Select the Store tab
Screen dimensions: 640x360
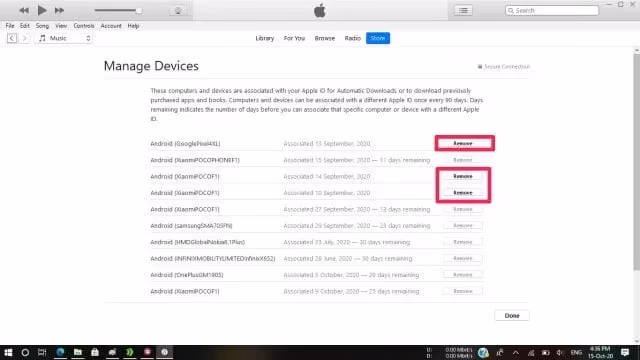(x=378, y=38)
